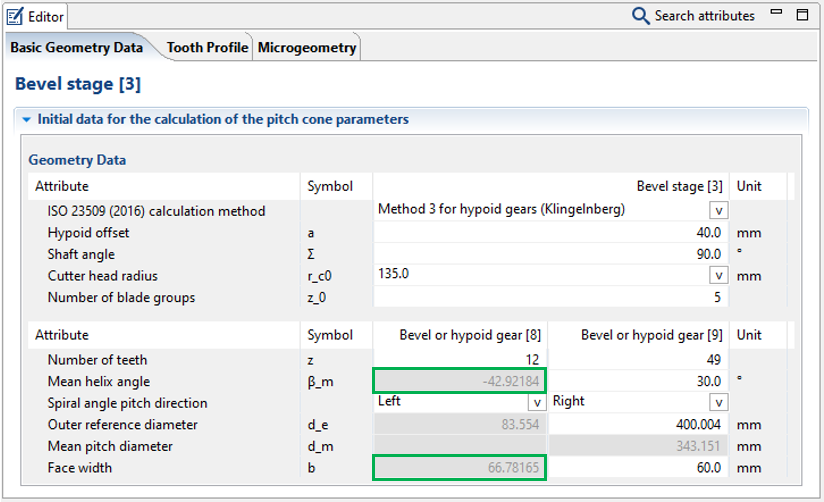Open gear 9 spiral direction dropdown
The height and width of the screenshot is (502, 824).
718,402
